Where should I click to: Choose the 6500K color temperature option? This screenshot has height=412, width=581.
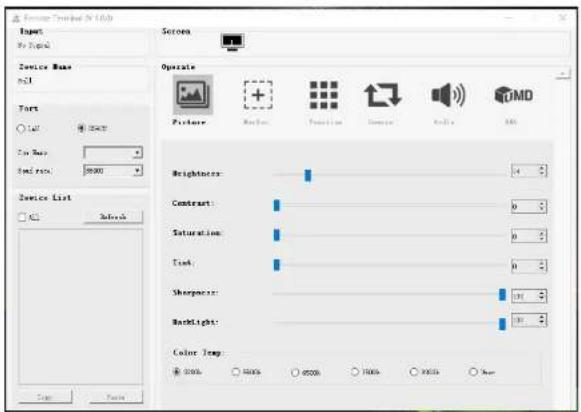pyautogui.click(x=295, y=372)
